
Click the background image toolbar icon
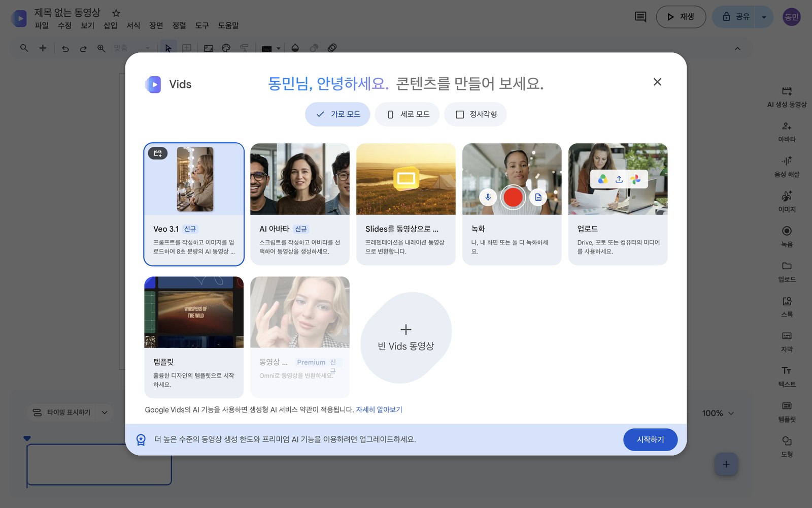[x=209, y=48]
